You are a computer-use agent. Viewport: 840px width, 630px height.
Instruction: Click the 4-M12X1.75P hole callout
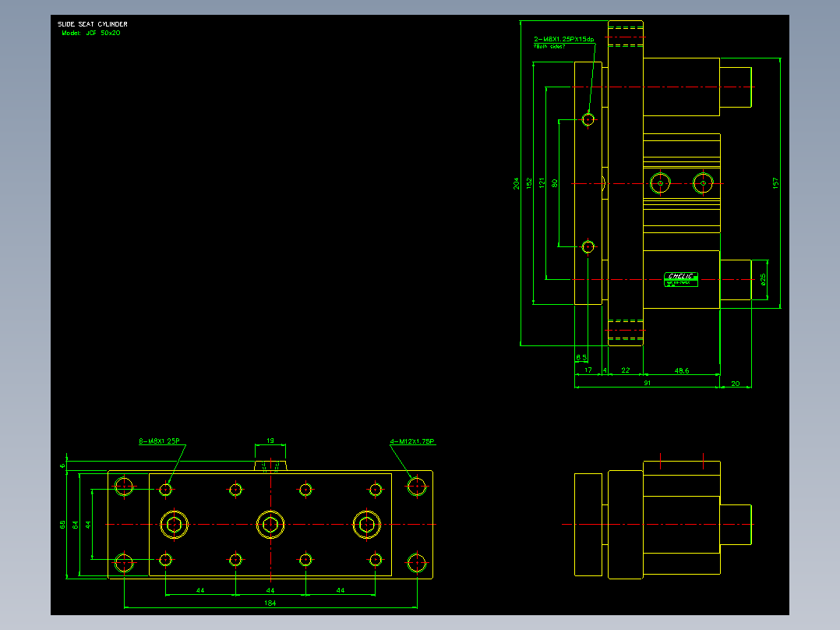tap(412, 442)
